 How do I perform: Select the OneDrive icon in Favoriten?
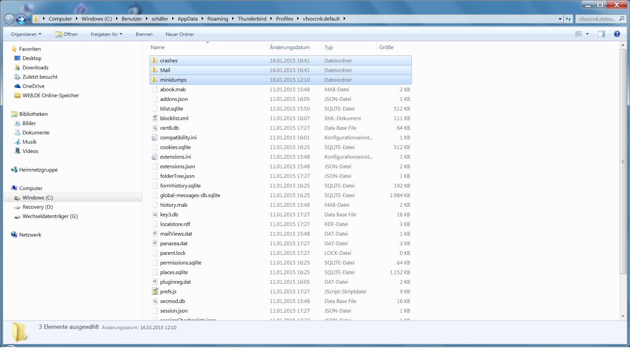point(17,86)
